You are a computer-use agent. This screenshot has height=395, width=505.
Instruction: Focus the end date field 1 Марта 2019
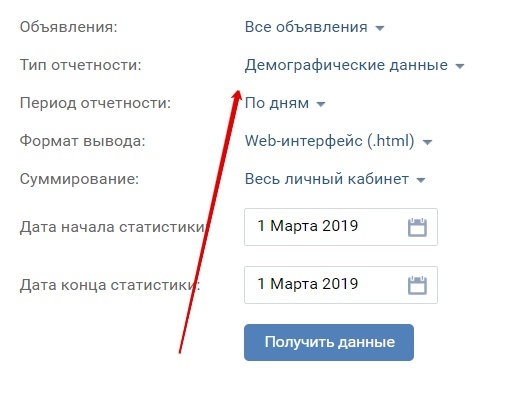pyautogui.click(x=341, y=285)
